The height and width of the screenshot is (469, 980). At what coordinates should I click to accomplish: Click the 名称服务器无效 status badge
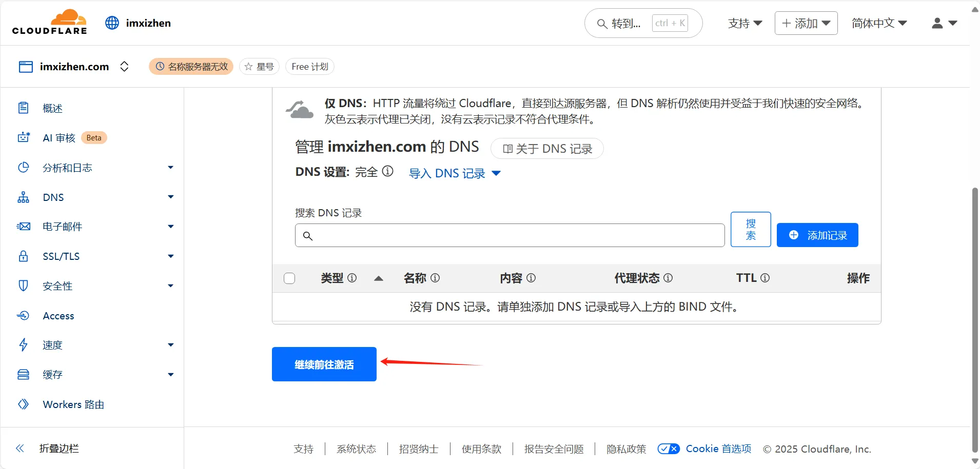tap(191, 67)
